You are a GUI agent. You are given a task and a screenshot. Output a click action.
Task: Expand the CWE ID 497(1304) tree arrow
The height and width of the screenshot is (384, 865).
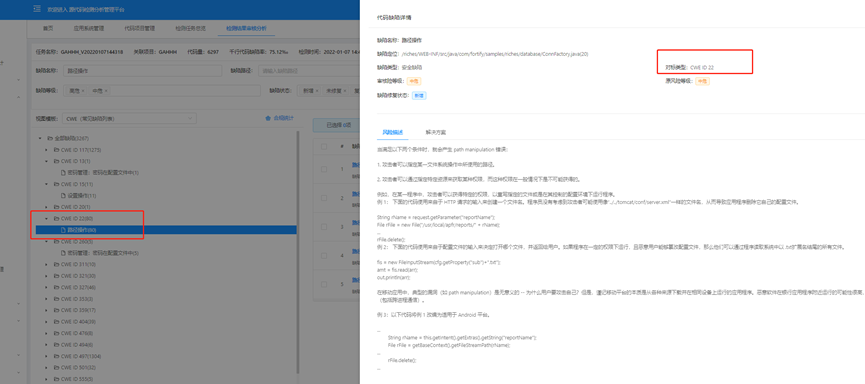click(x=46, y=356)
